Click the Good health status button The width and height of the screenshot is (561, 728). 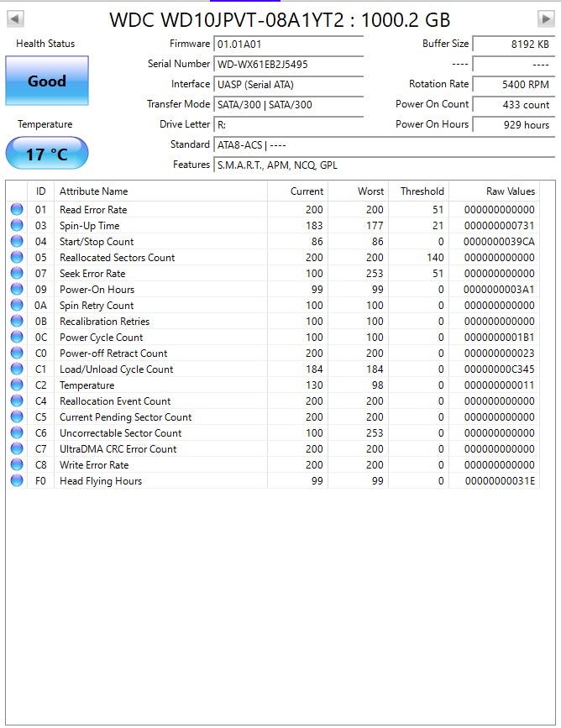pos(47,81)
